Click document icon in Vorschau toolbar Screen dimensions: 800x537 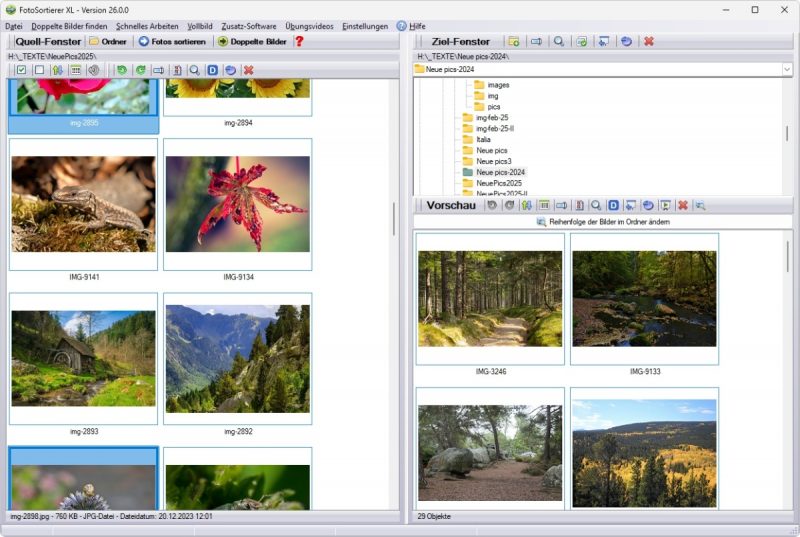coord(579,205)
